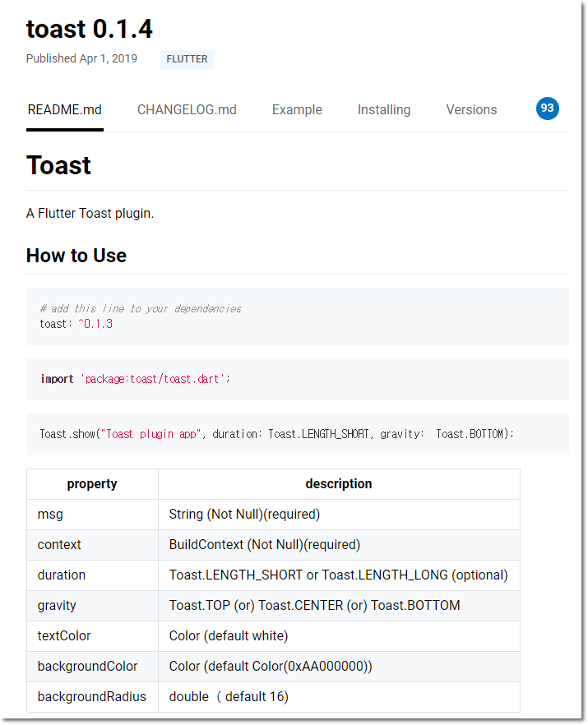588x725 pixels.
Task: Click the gravity property cell
Action: [92, 606]
